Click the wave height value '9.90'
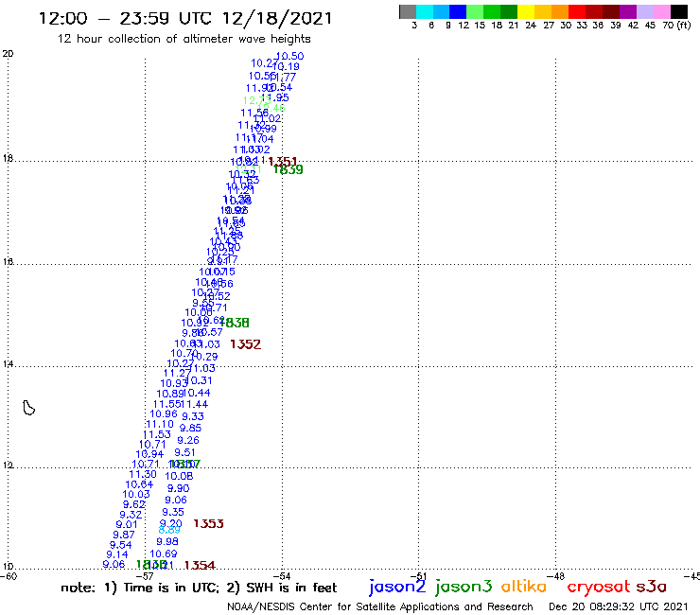 (179, 488)
